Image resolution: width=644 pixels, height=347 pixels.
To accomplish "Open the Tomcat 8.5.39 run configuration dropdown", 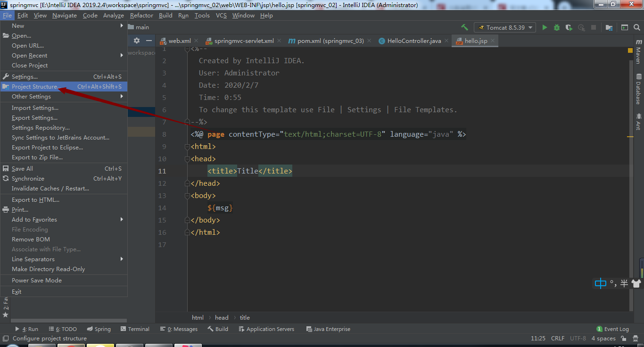I will [505, 27].
